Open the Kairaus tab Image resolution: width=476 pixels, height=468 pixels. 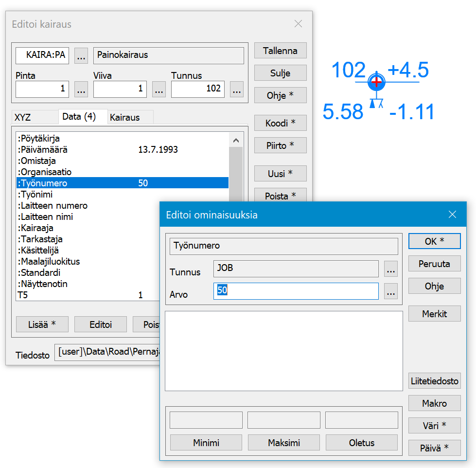125,117
